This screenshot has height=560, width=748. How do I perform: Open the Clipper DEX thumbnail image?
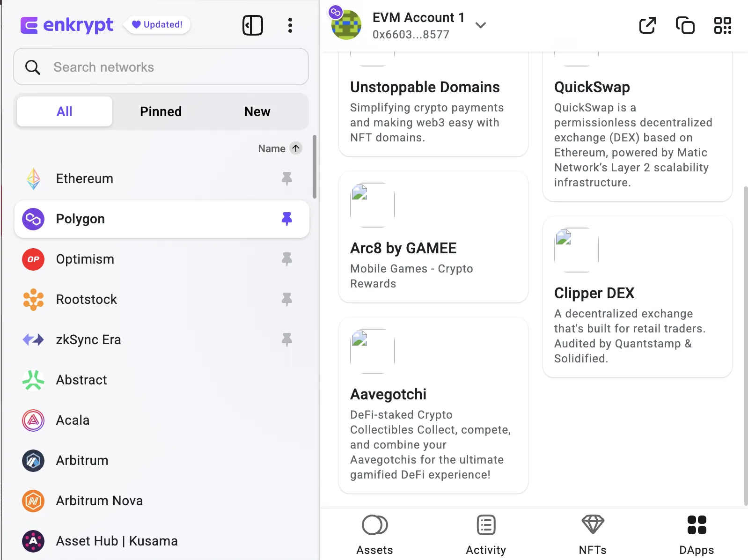pos(577,250)
